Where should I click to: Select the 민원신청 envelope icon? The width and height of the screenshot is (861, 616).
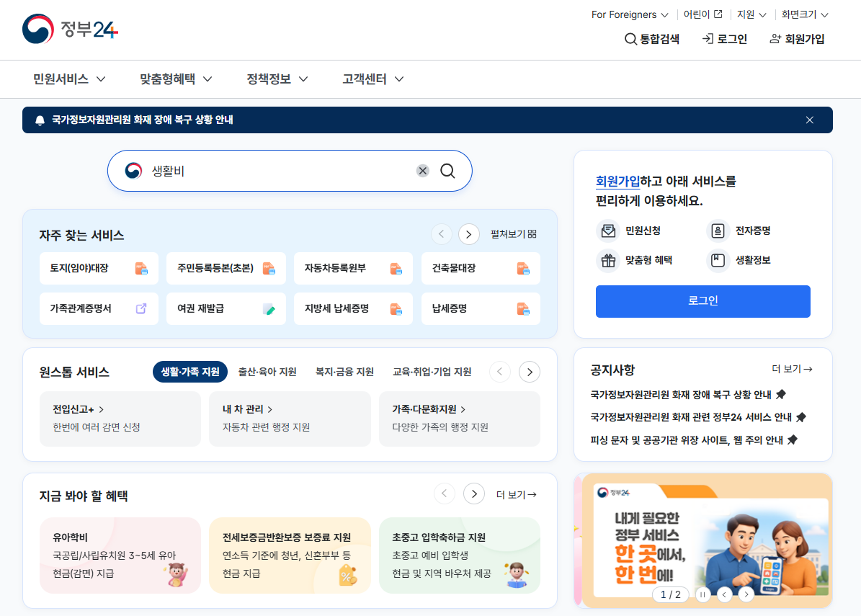pyautogui.click(x=607, y=231)
